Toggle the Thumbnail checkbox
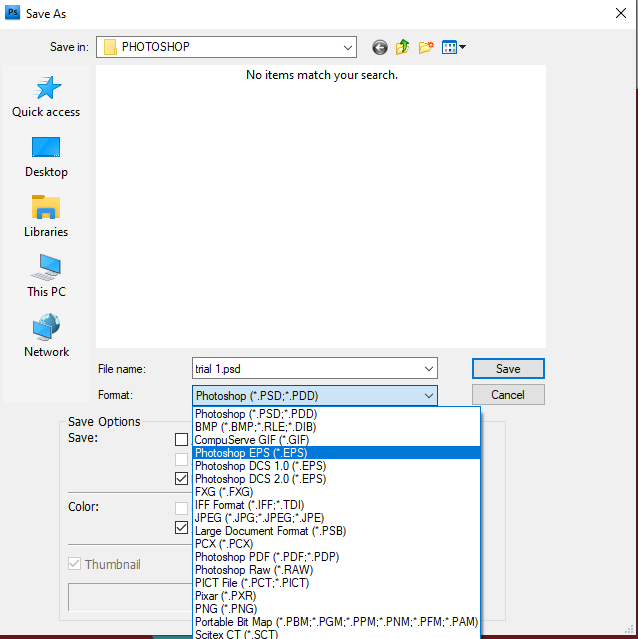Screen dimensions: 638x639 coord(74,564)
